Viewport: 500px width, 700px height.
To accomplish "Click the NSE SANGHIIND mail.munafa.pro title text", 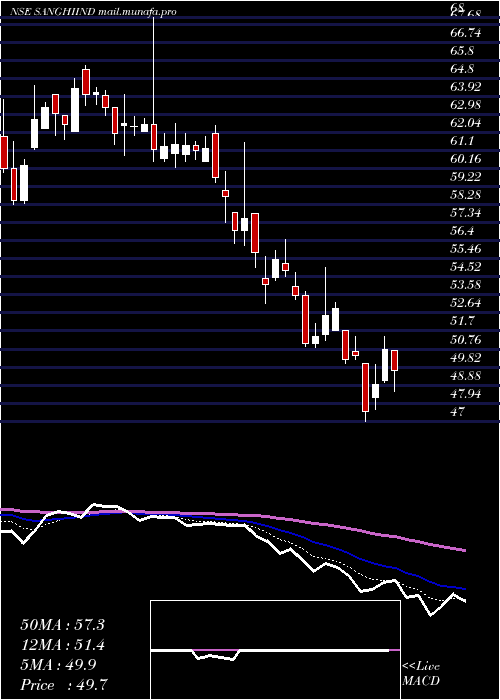I will (93, 12).
